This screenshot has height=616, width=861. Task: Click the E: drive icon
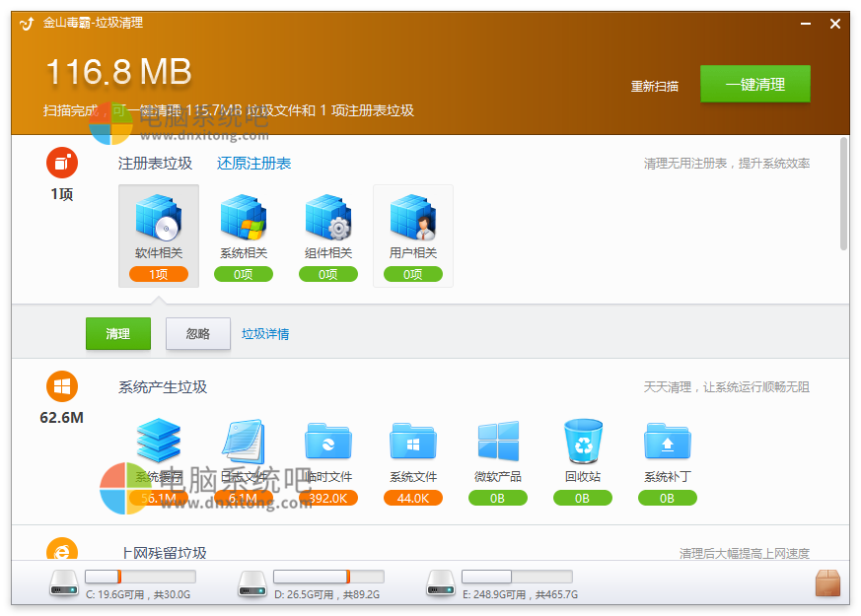(x=441, y=583)
